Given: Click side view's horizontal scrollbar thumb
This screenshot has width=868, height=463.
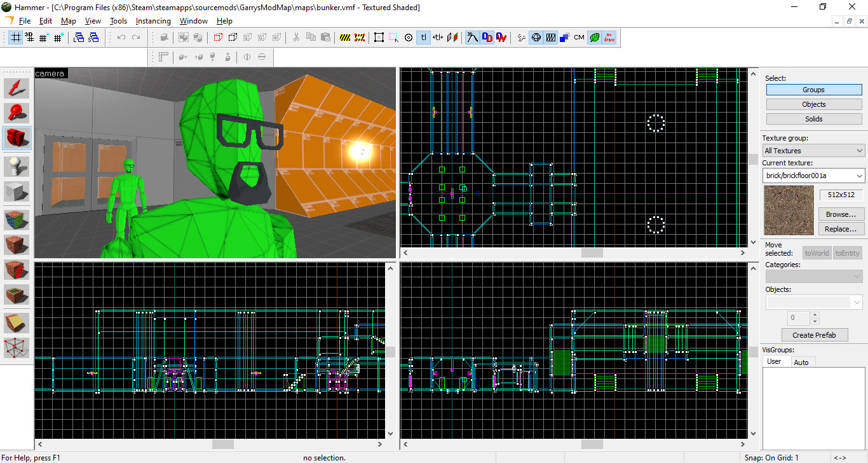Looking at the screenshot, I should point(592,445).
